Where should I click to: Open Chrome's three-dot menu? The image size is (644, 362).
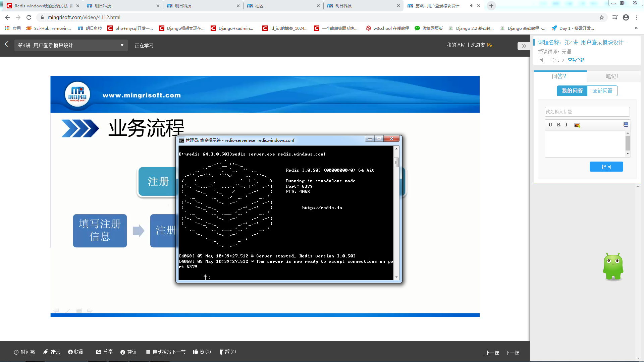click(x=637, y=17)
